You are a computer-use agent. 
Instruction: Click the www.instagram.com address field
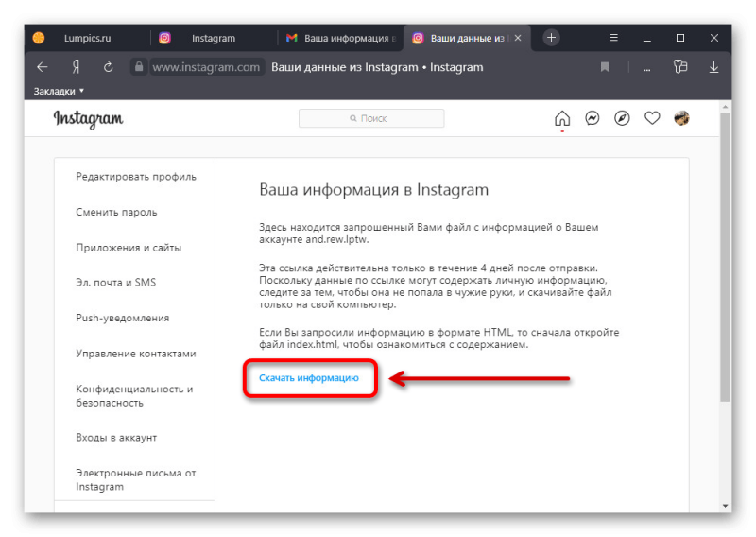(206, 67)
